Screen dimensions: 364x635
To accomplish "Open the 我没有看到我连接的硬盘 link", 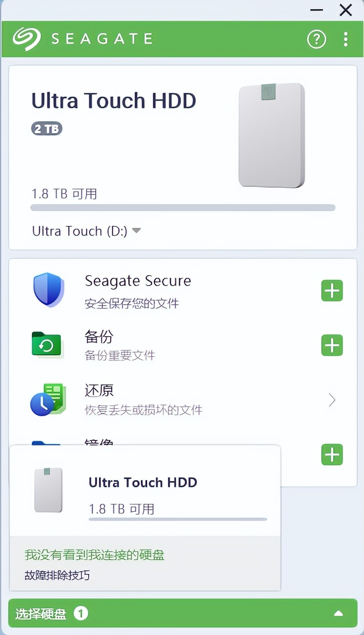I will point(95,555).
